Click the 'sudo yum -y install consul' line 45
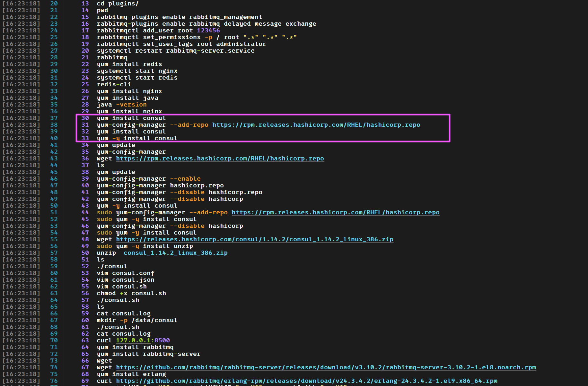This screenshot has height=386, width=588. 147,219
